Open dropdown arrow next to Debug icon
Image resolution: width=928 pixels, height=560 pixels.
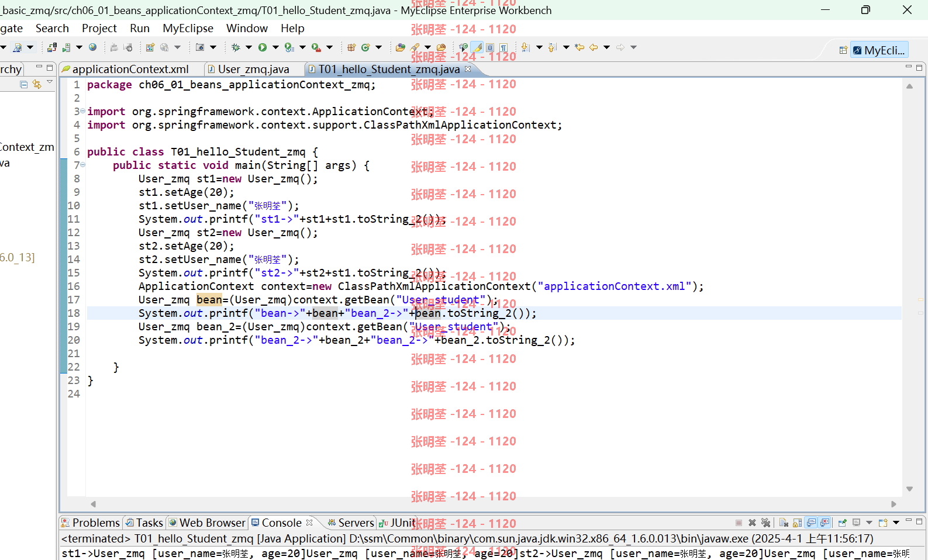248,47
